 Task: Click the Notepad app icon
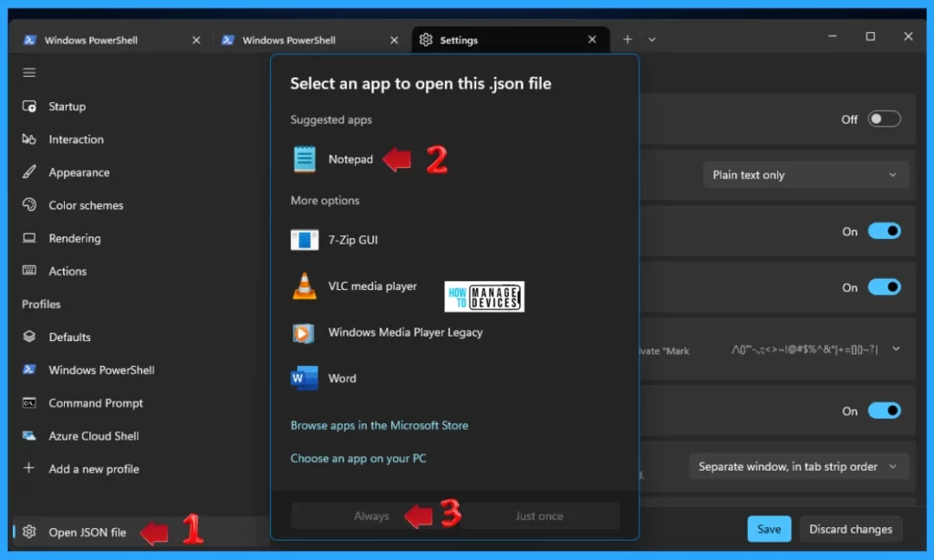click(305, 159)
